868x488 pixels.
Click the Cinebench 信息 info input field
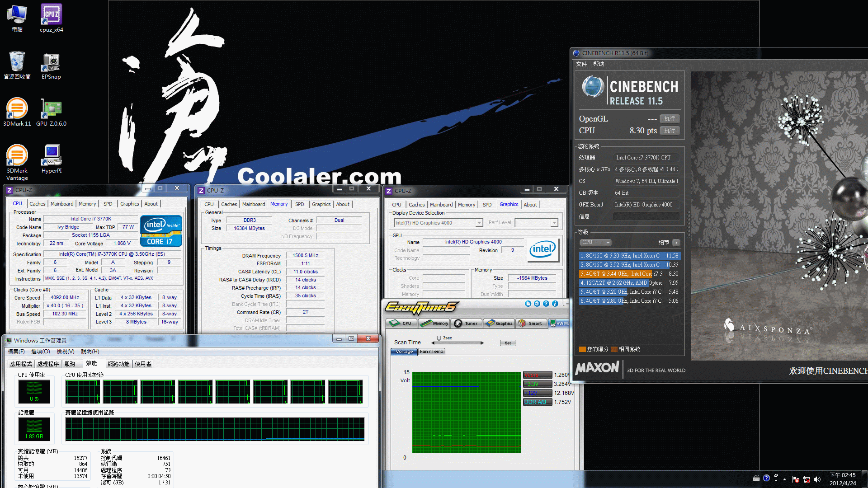coord(646,216)
